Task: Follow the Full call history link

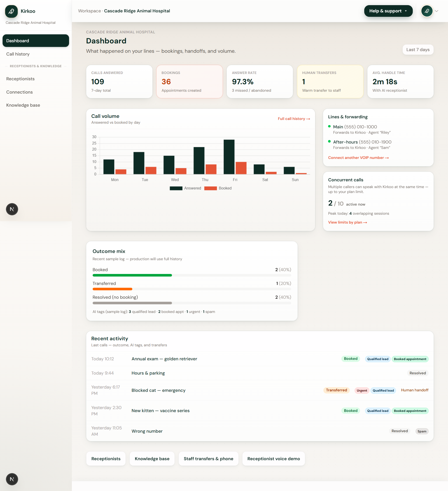Action: [294, 119]
